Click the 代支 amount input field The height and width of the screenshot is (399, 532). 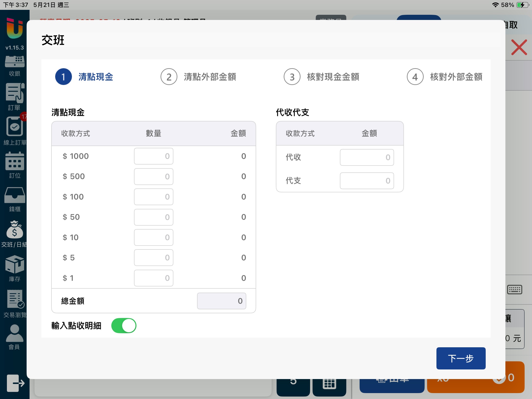pos(367,181)
